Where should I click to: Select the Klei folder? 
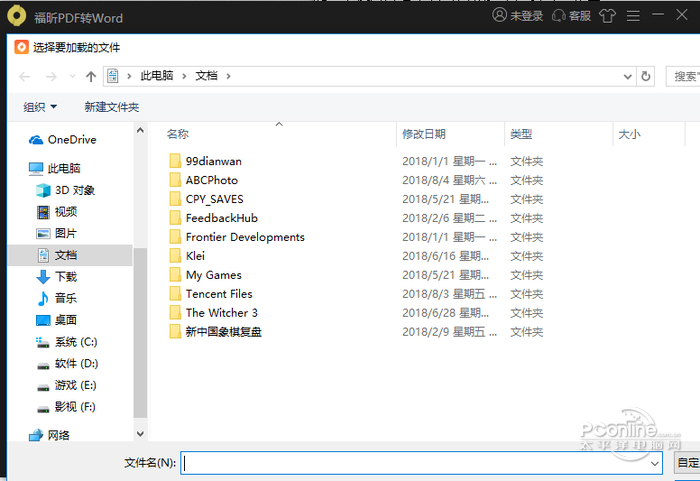pos(187,256)
